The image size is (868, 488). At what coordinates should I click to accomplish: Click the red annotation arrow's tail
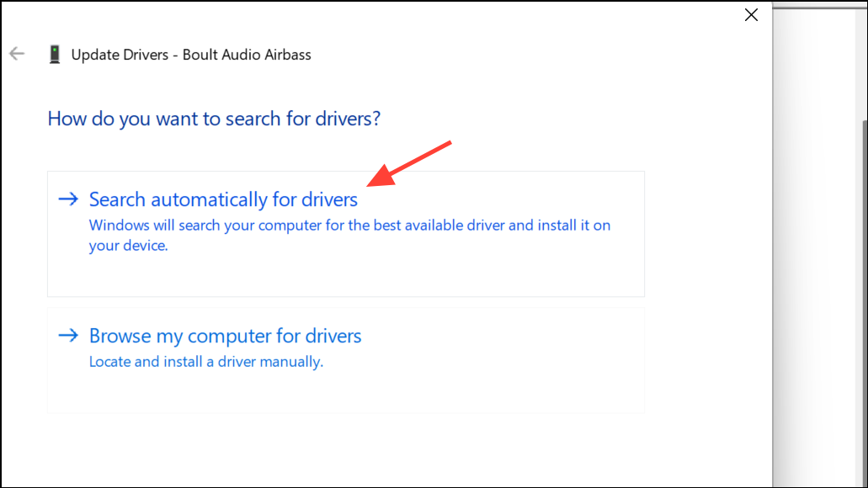click(449, 144)
